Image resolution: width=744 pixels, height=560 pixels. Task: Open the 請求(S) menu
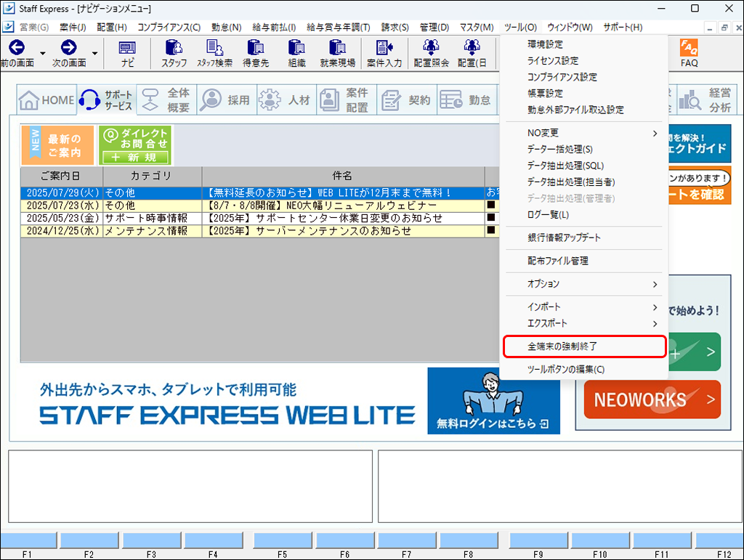pos(395,28)
